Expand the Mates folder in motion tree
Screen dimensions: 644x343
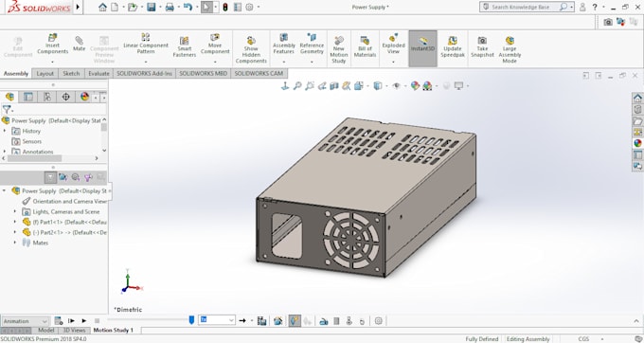(x=15, y=243)
